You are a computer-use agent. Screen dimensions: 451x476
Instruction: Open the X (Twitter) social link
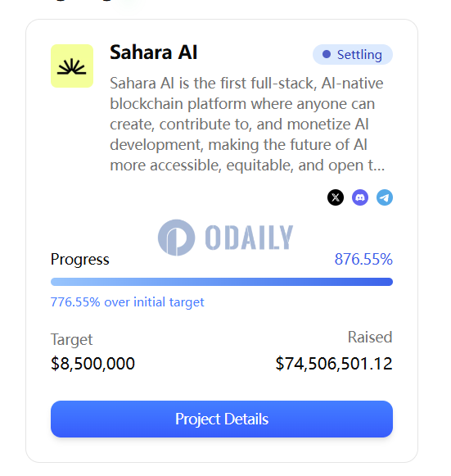pyautogui.click(x=335, y=197)
